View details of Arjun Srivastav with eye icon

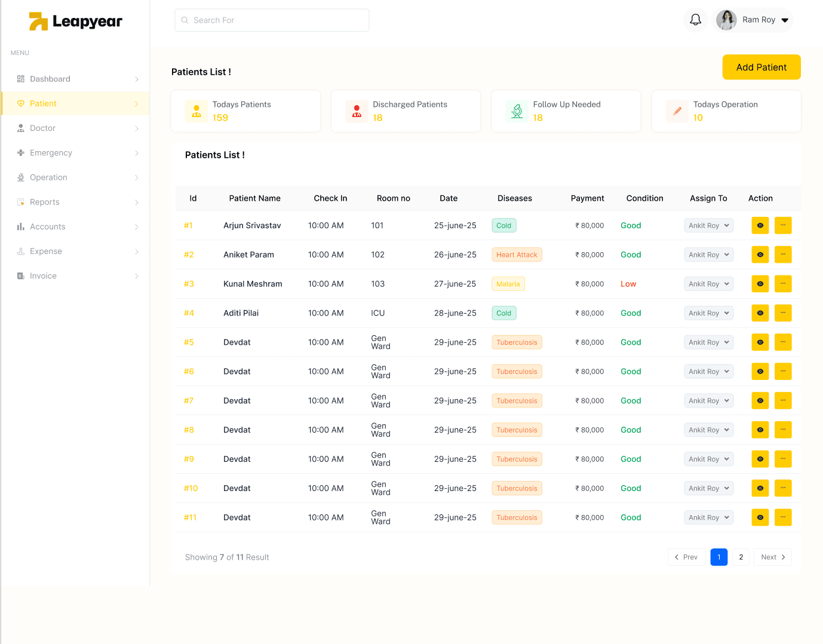760,226
